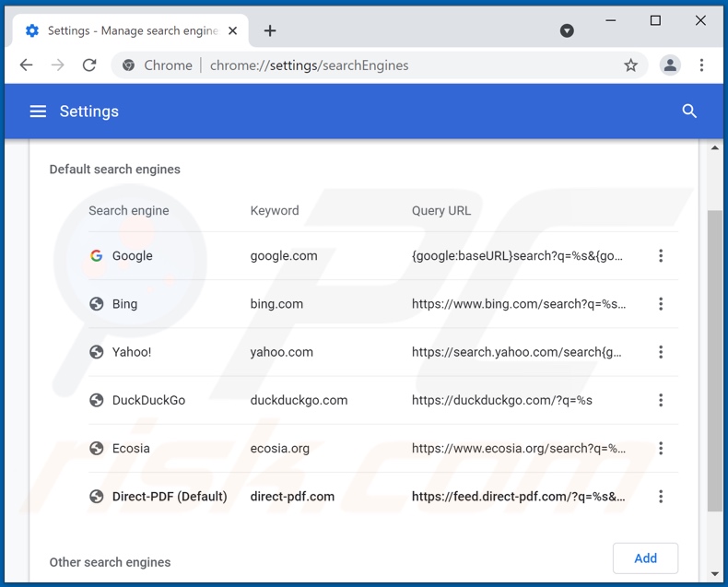Click the duckduckgo.com keyword
Image resolution: width=728 pixels, height=587 pixels.
tap(299, 400)
